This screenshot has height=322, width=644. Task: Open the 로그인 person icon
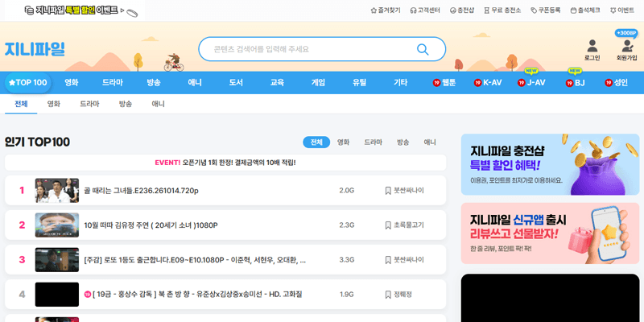[592, 45]
